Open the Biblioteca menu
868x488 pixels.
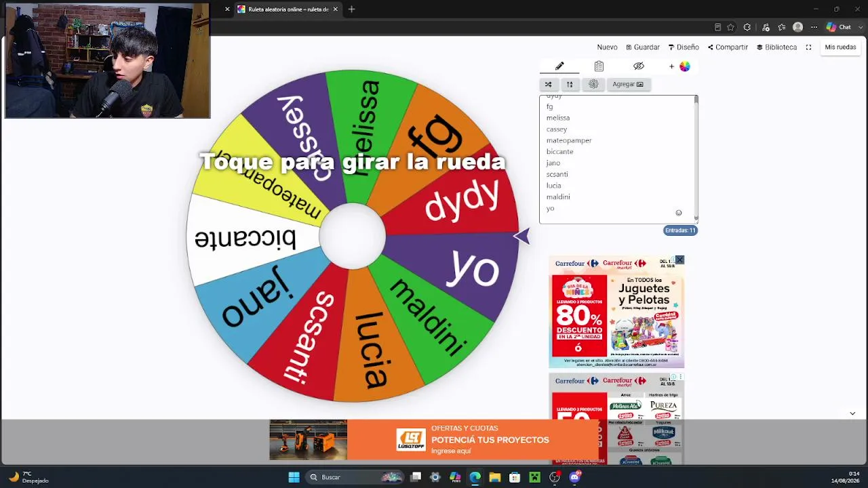click(776, 47)
